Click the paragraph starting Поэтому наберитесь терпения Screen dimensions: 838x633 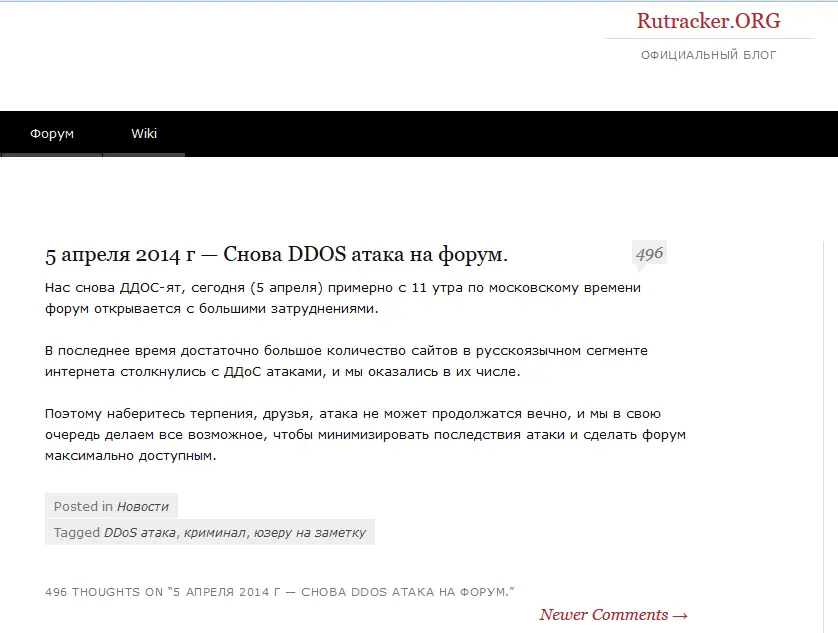tap(365, 435)
